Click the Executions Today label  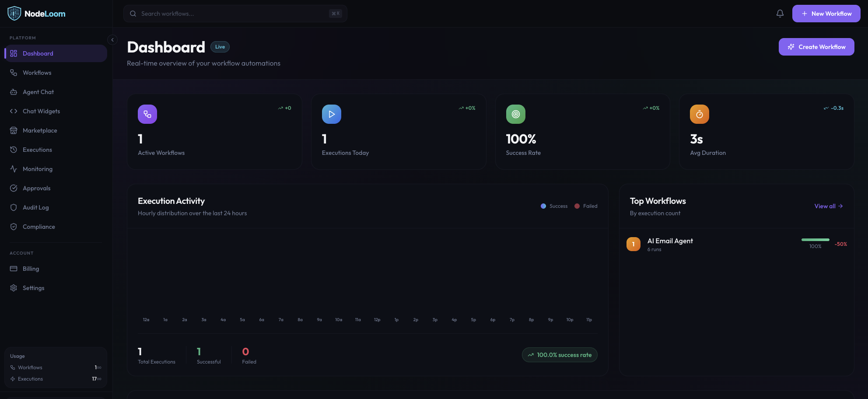345,153
